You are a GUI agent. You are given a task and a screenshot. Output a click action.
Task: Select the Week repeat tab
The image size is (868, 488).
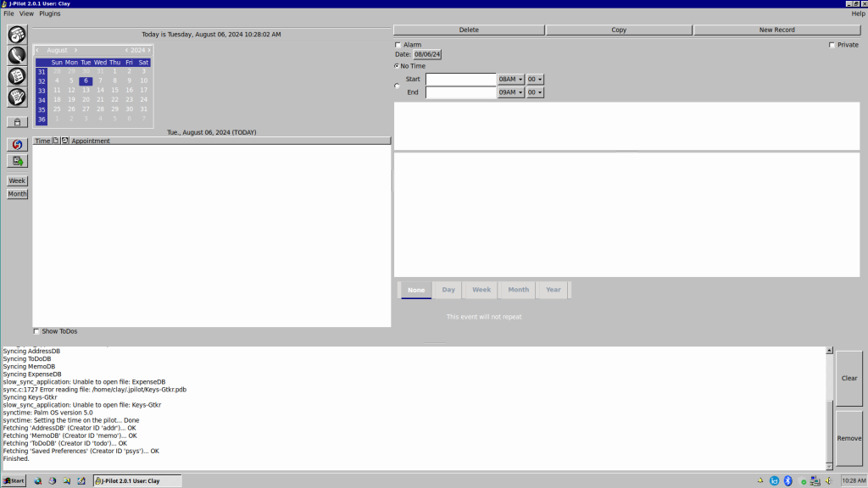tap(481, 290)
